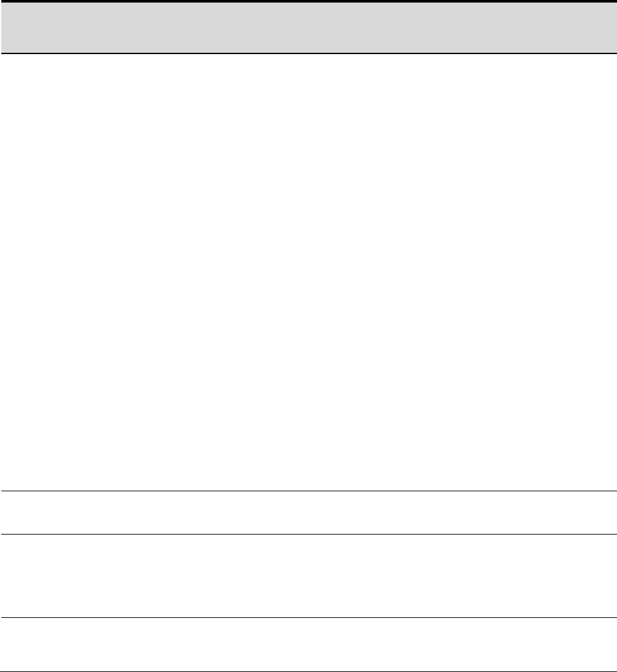Click the thick black line under the gray header

pos(308,53)
